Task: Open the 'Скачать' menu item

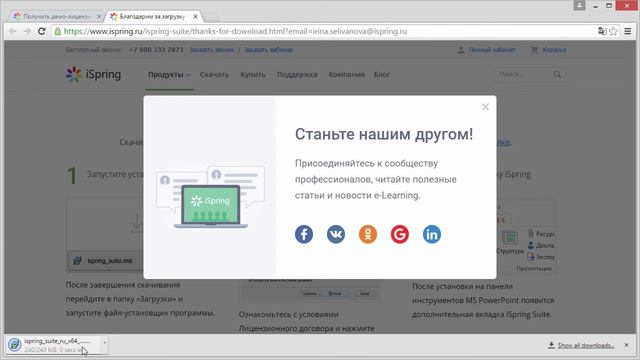Action: coord(214,75)
